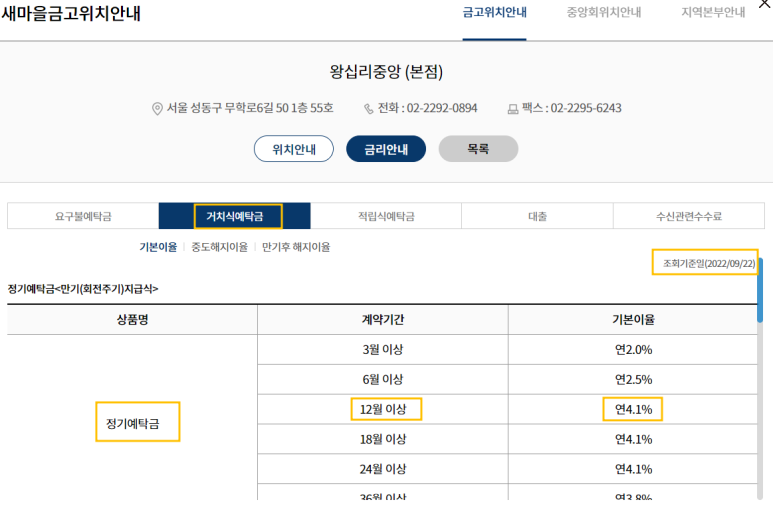Viewport: 773px width, 508px height.
Task: Open the 중앙회위치안내 tab
Action: pos(604,12)
